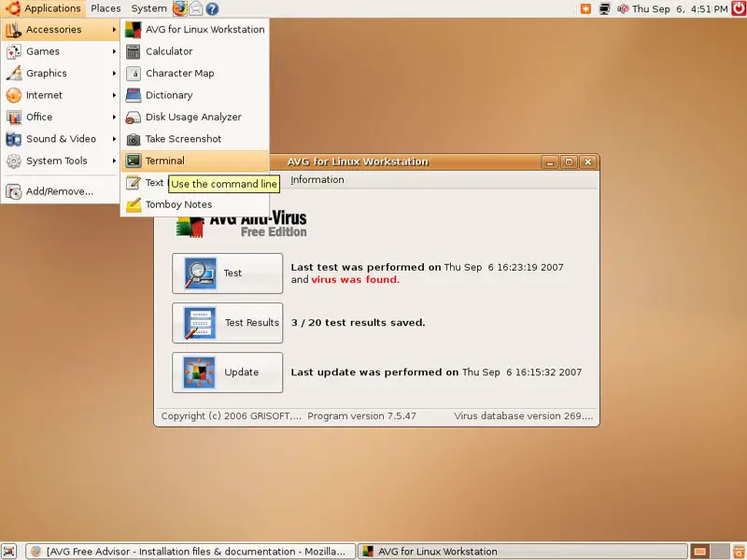Screen dimensions: 747x560
Task: Launch AVG for Linux Workstation from submenu
Action: [x=195, y=30]
